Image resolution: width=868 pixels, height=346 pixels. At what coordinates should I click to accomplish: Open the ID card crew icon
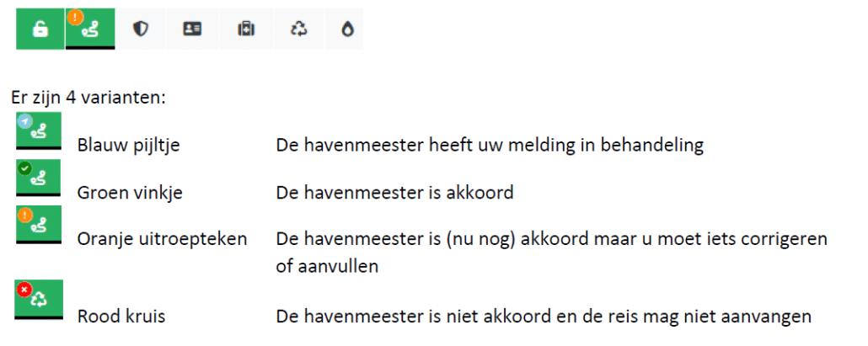[192, 29]
